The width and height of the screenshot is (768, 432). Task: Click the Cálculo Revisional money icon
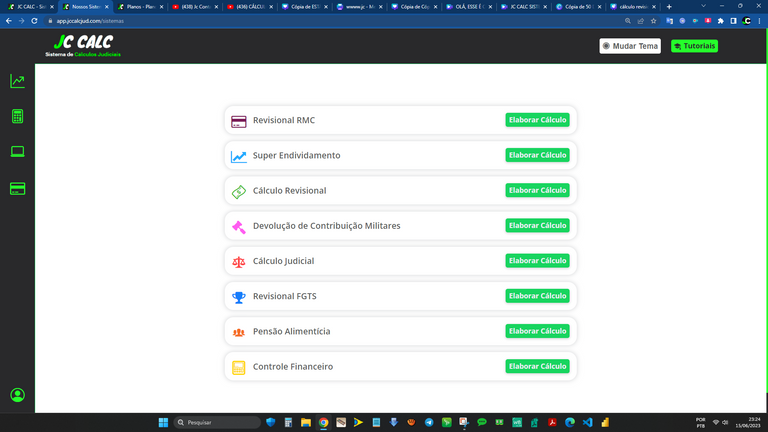(239, 192)
